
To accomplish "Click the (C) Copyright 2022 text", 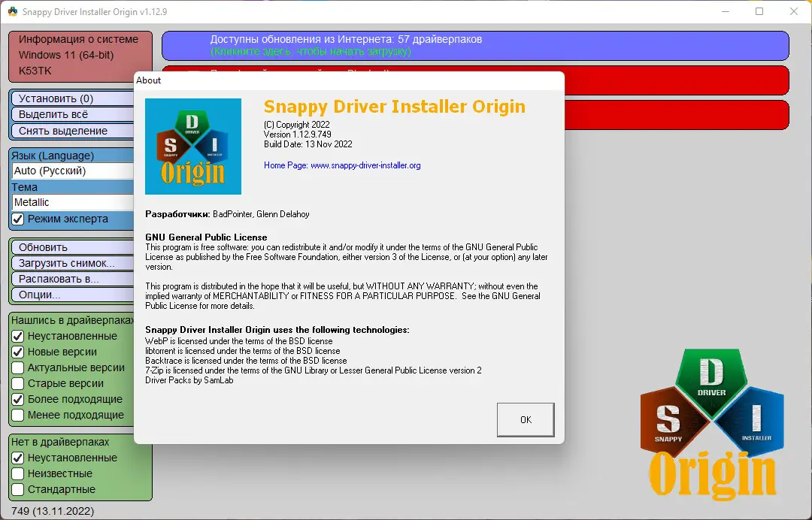I will click(x=297, y=125).
